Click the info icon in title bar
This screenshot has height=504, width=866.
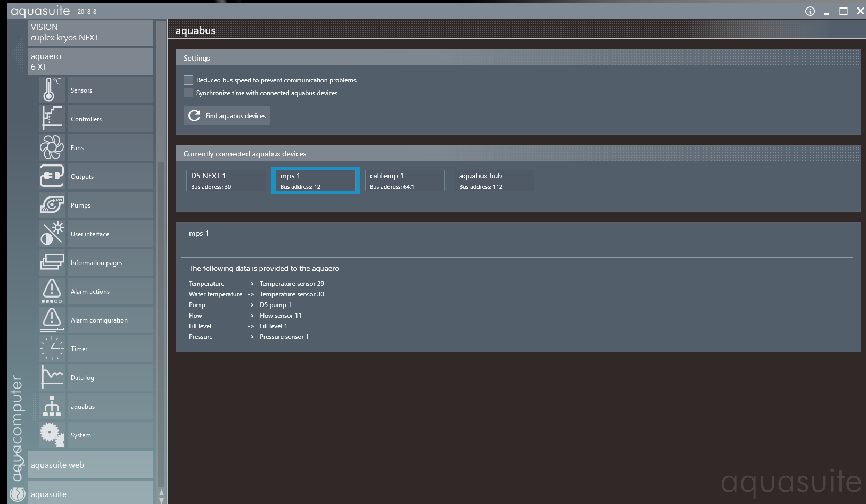pyautogui.click(x=810, y=11)
